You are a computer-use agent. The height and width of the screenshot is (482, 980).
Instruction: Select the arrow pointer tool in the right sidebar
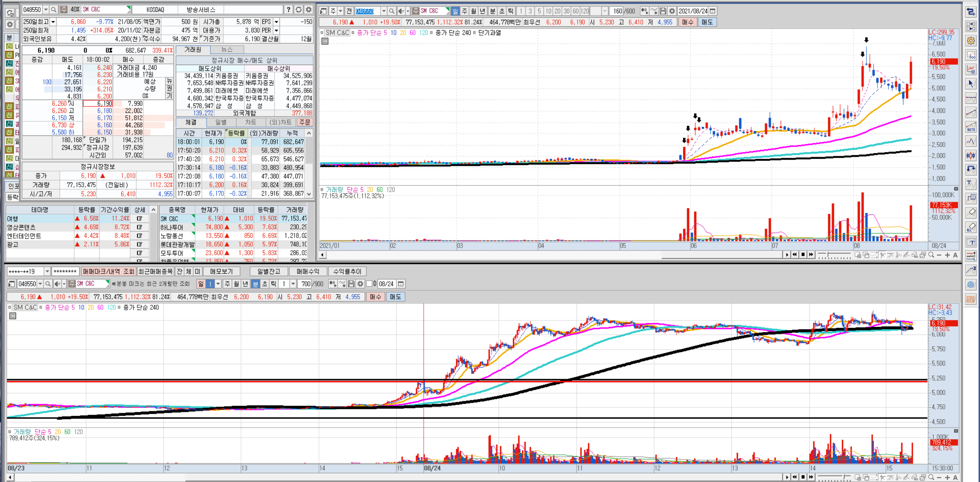[971, 83]
